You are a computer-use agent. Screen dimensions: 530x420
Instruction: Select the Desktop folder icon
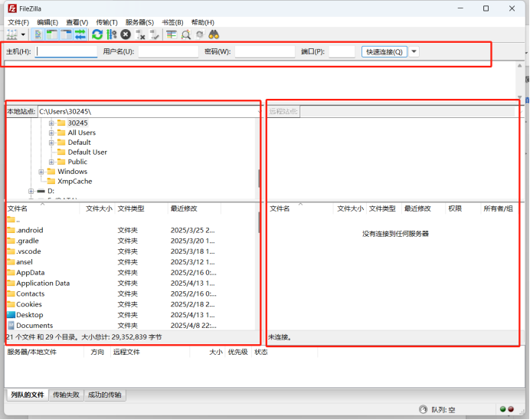[11, 315]
